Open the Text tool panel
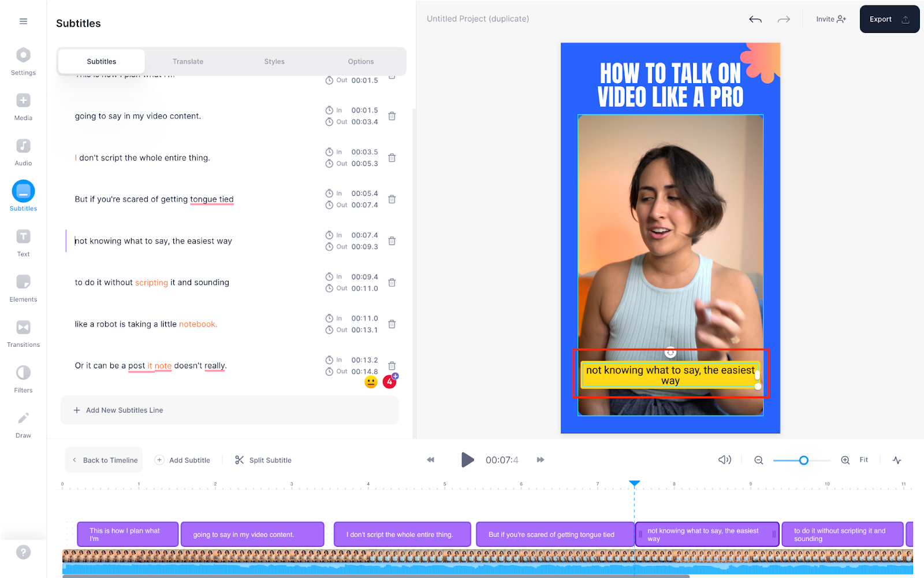 click(x=23, y=243)
